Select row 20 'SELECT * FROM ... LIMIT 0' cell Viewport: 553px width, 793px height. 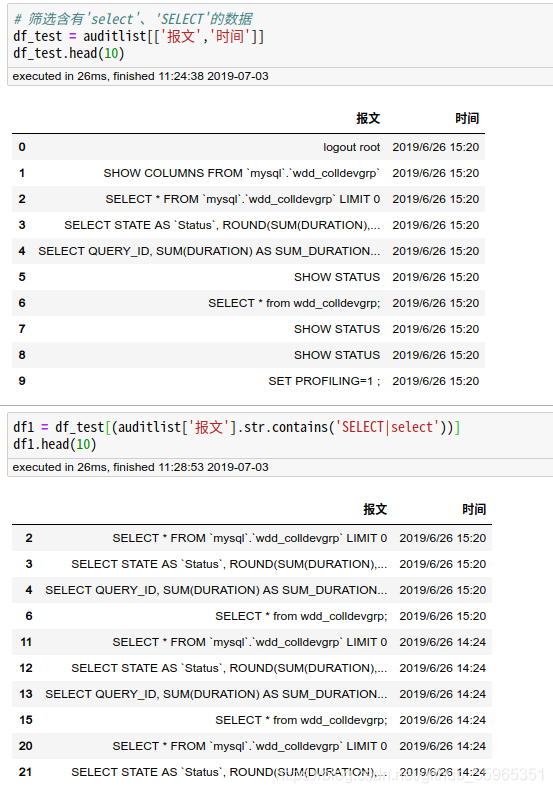pyautogui.click(x=250, y=746)
